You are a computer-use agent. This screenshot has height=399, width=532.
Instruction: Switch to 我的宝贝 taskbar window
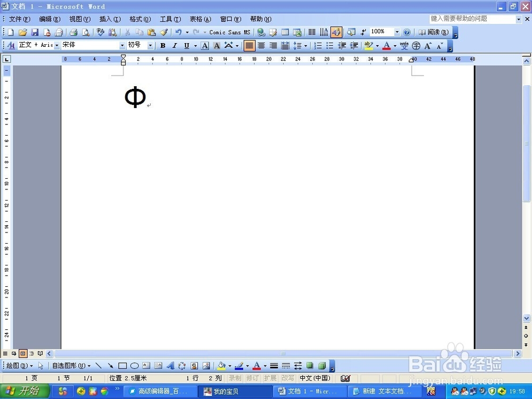(x=235, y=391)
